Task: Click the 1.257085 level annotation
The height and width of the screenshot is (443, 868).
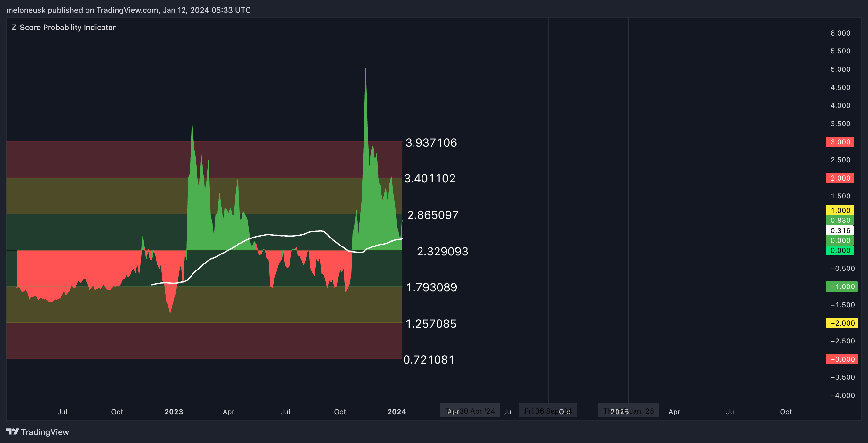Action: pos(431,324)
